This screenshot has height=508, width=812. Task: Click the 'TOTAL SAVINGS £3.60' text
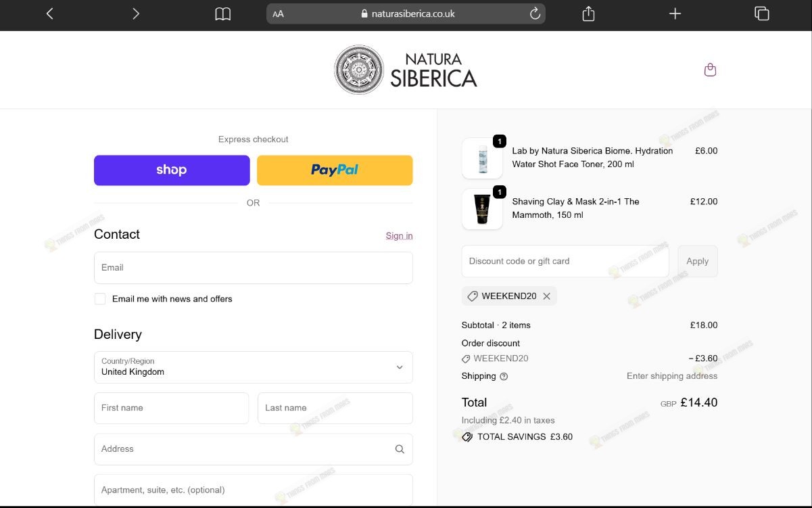525,437
